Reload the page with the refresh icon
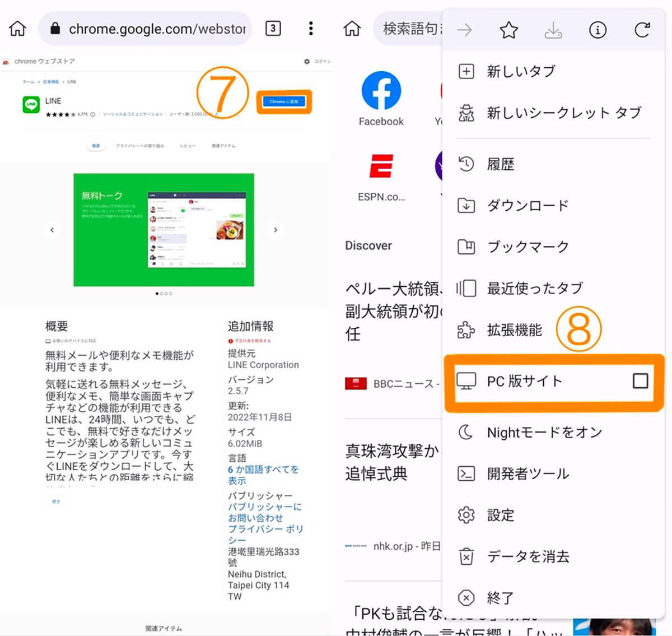The image size is (672, 636). coord(642,29)
